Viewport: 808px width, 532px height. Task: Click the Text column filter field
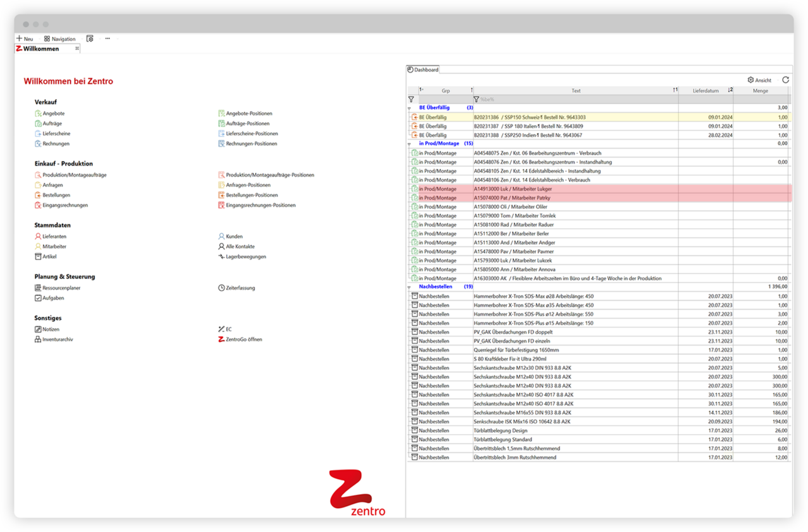click(x=574, y=100)
